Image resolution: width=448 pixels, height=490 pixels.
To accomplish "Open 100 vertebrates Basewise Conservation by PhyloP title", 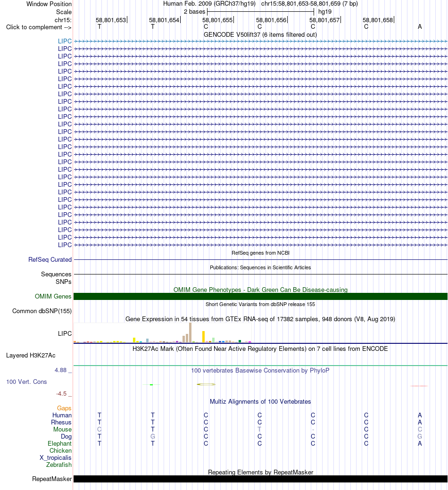I will (x=260, y=371).
